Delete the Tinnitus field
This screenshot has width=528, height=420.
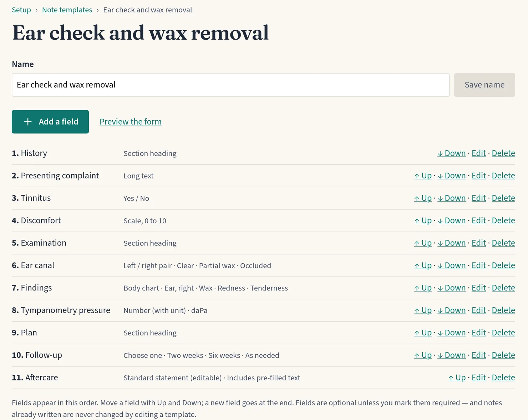tap(503, 198)
